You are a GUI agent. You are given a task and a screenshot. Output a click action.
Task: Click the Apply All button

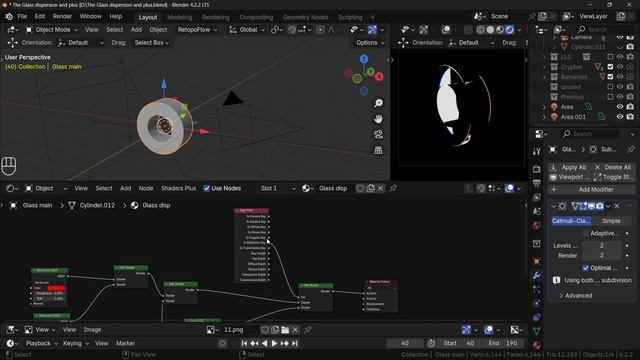[568, 167]
